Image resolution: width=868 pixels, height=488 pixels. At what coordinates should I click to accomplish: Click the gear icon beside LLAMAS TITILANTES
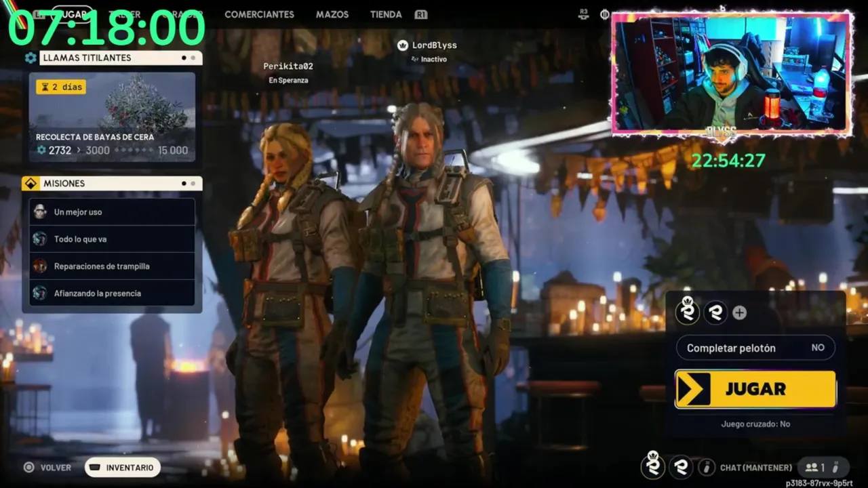31,58
